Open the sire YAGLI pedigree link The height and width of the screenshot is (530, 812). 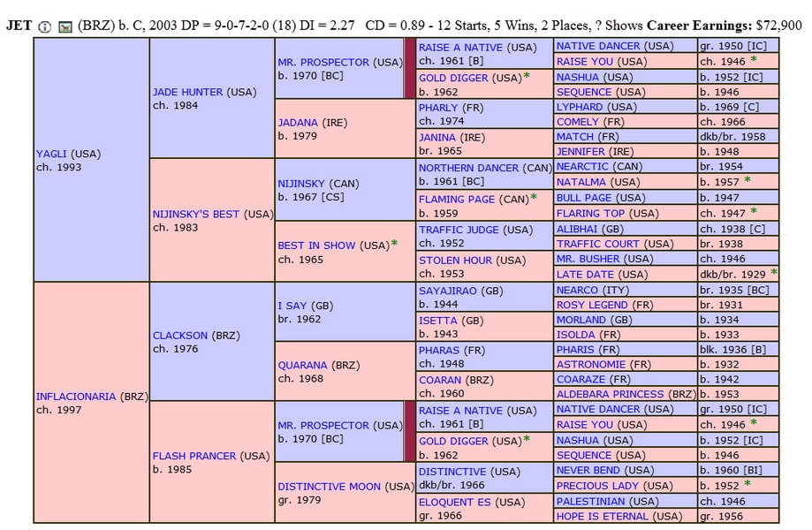(51, 154)
